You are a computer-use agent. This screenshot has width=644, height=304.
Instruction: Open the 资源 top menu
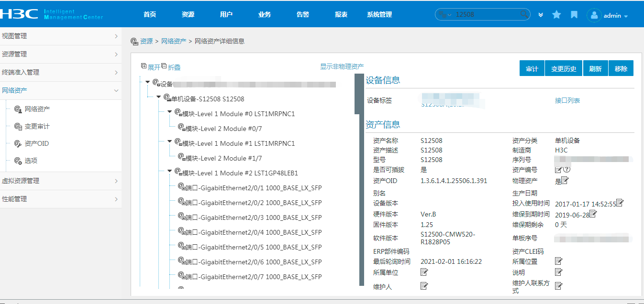188,14
